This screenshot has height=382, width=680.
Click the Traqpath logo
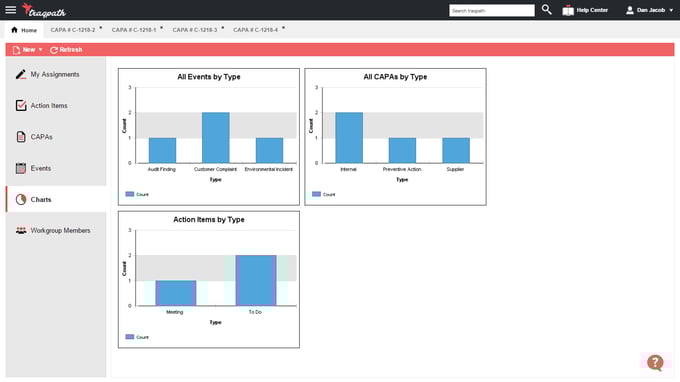click(x=44, y=10)
